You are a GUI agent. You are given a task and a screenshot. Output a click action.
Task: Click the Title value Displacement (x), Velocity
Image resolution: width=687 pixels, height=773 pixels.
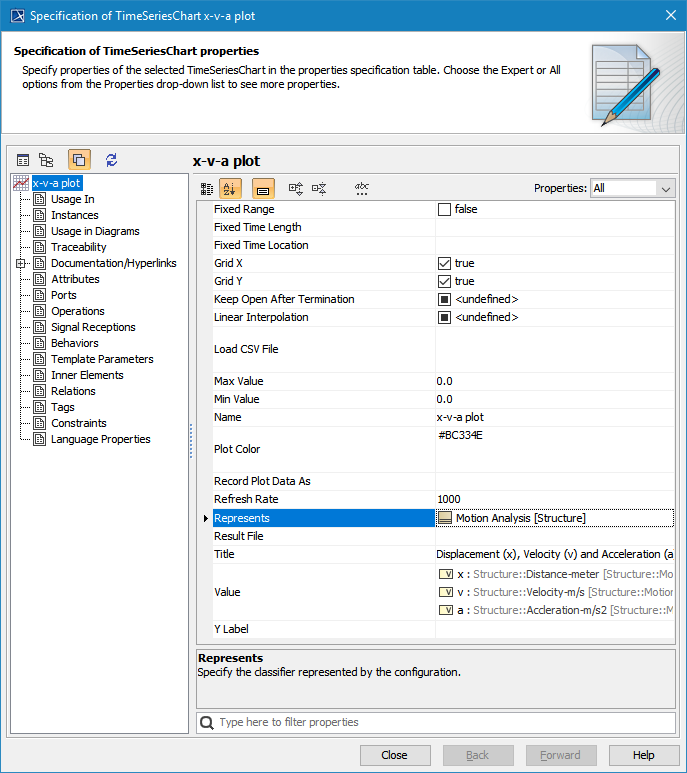coord(554,555)
